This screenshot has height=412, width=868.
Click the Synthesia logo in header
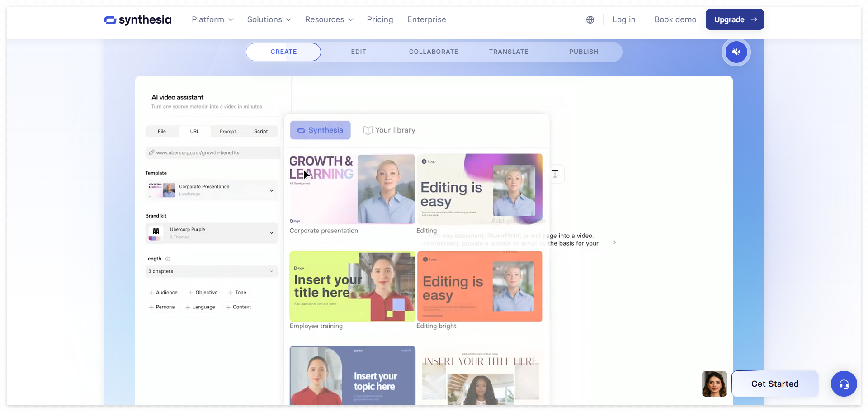(138, 20)
